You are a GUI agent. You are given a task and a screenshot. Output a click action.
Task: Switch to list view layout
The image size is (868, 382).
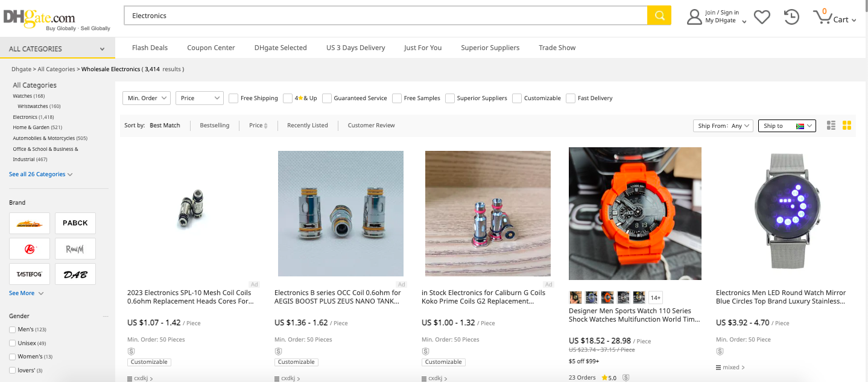(x=831, y=126)
